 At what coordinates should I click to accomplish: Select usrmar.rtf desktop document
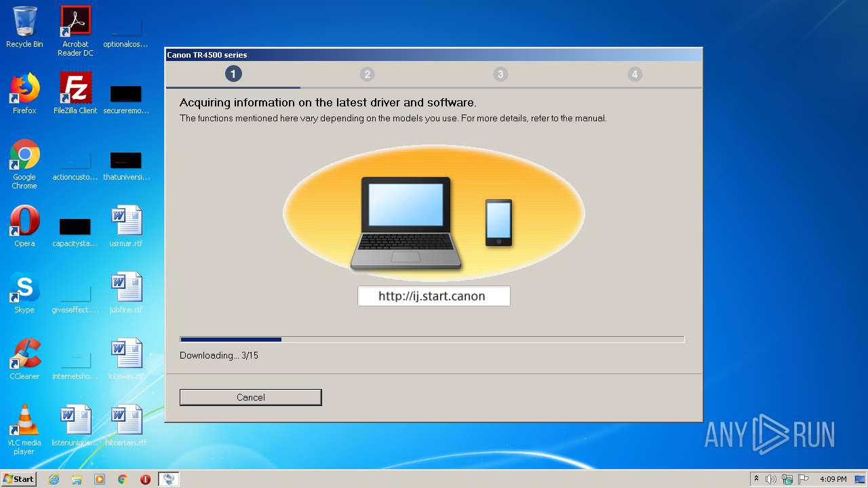pos(125,226)
